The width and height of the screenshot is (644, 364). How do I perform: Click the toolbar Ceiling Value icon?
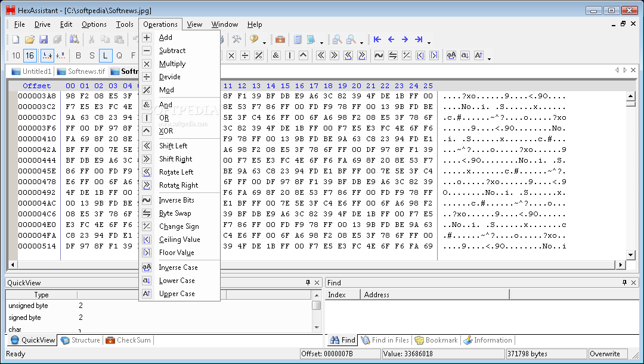tap(420, 55)
